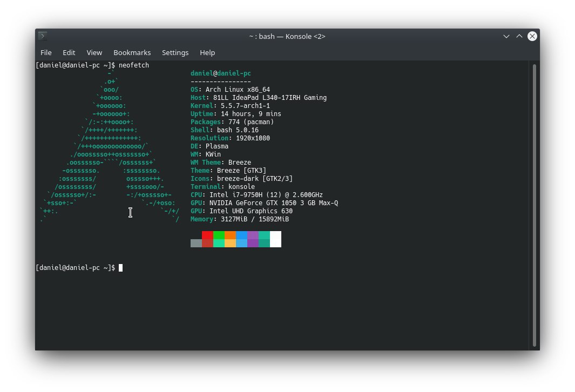Maximize the Konsole window with the up chevron
Screen dimensions: 575x392
click(519, 36)
